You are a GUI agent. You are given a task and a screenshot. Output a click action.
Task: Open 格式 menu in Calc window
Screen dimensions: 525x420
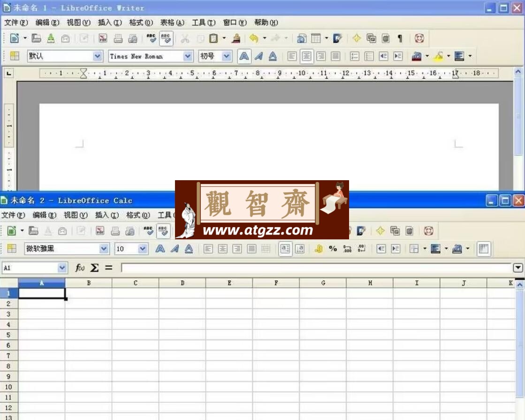click(138, 215)
